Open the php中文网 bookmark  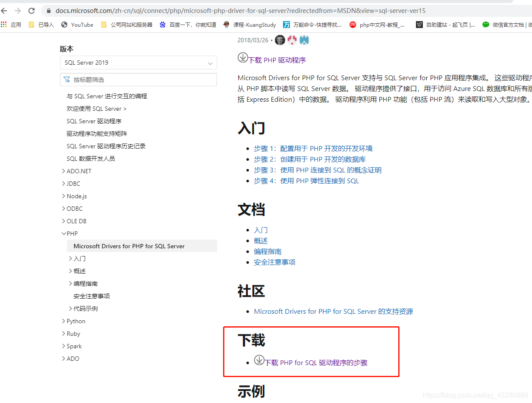pyautogui.click(x=377, y=25)
